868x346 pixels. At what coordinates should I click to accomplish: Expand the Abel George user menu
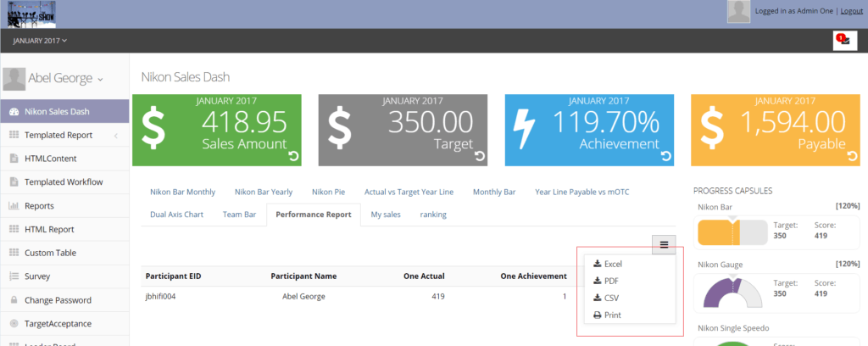100,80
